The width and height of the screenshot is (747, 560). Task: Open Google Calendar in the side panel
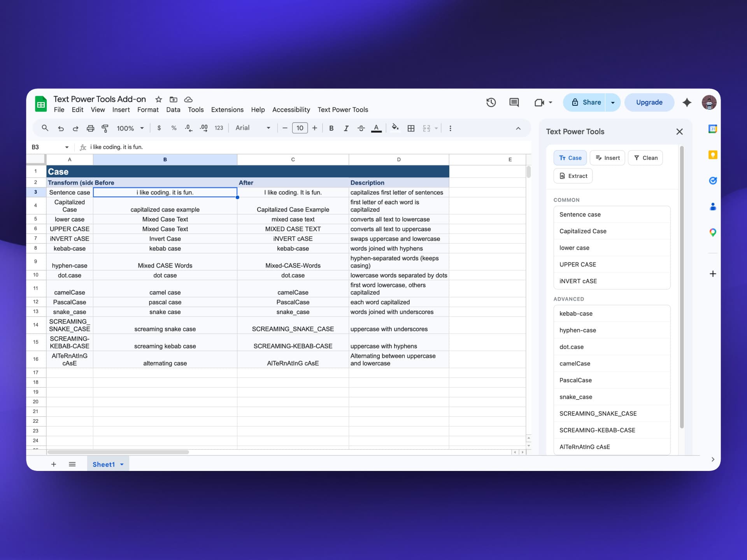point(712,129)
